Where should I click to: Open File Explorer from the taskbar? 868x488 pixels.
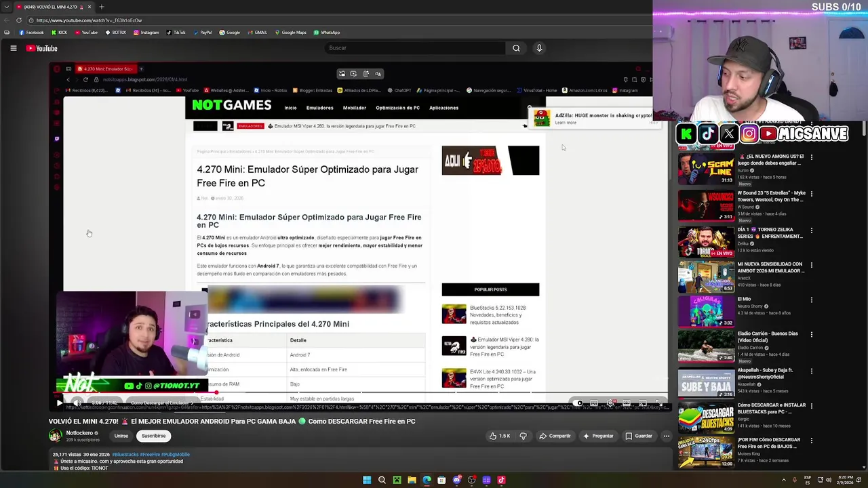412,480
